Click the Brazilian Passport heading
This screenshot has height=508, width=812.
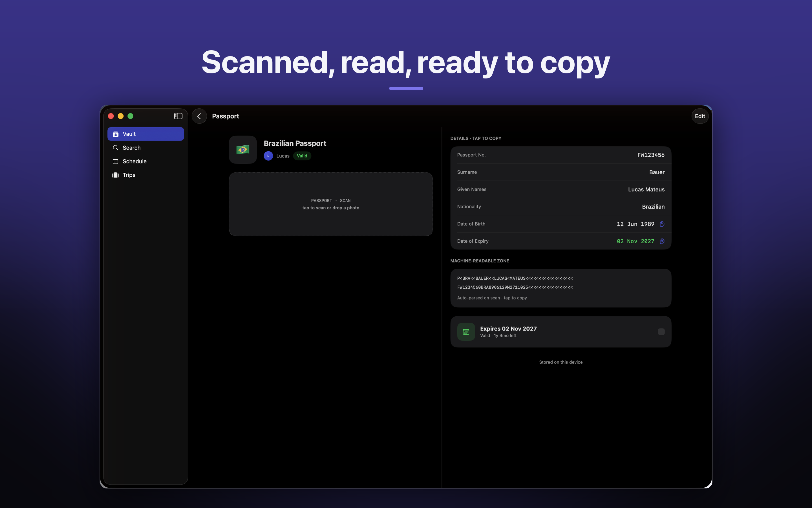(x=295, y=143)
